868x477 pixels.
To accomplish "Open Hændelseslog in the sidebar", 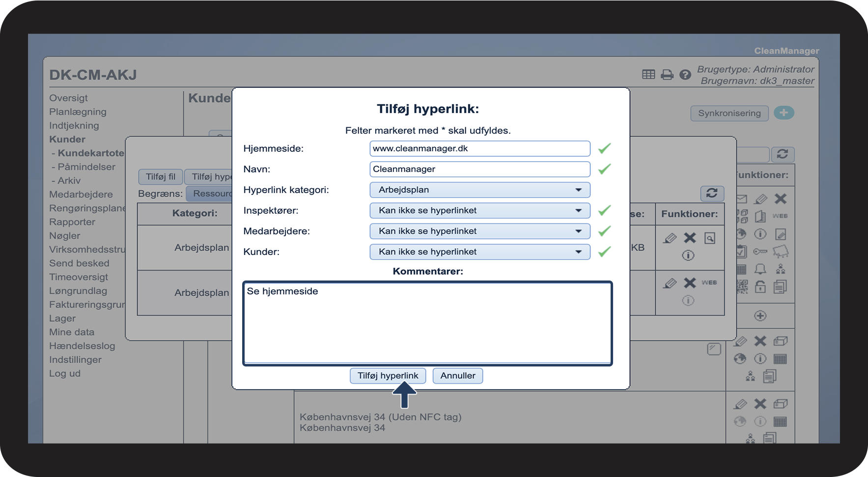I will 82,346.
